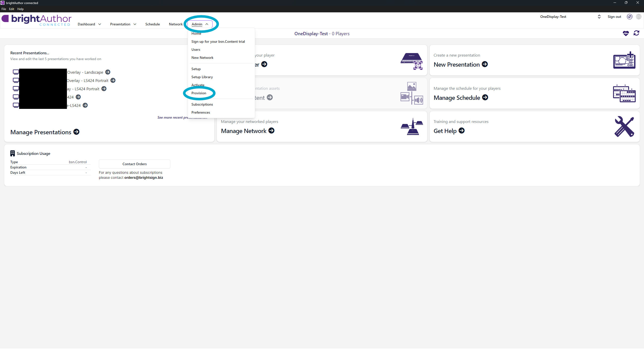Click the refresh sync arrows icon
Screen dimensions: 644x350
click(636, 33)
